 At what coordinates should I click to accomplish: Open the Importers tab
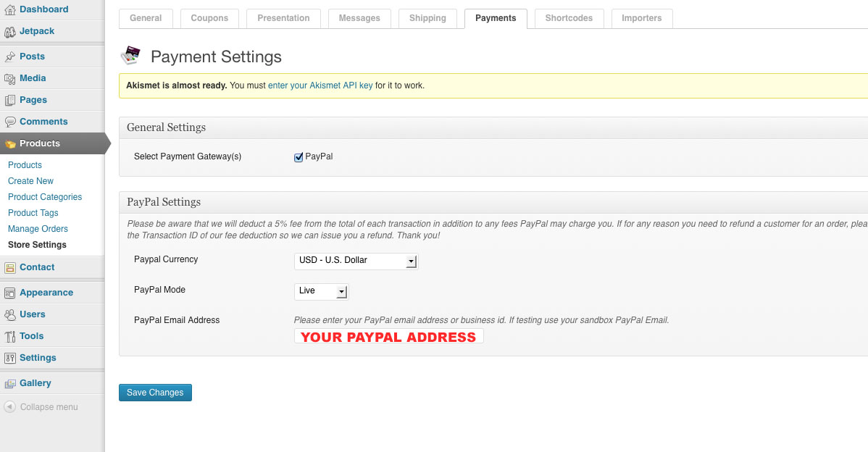[642, 18]
